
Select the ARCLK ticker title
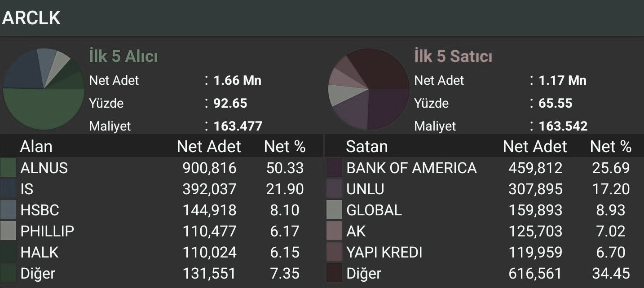(x=31, y=18)
